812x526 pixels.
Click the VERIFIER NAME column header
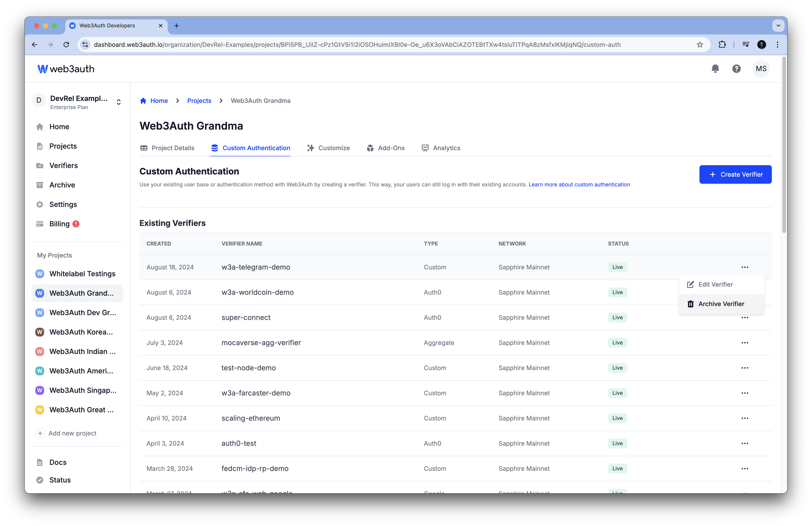242,244
